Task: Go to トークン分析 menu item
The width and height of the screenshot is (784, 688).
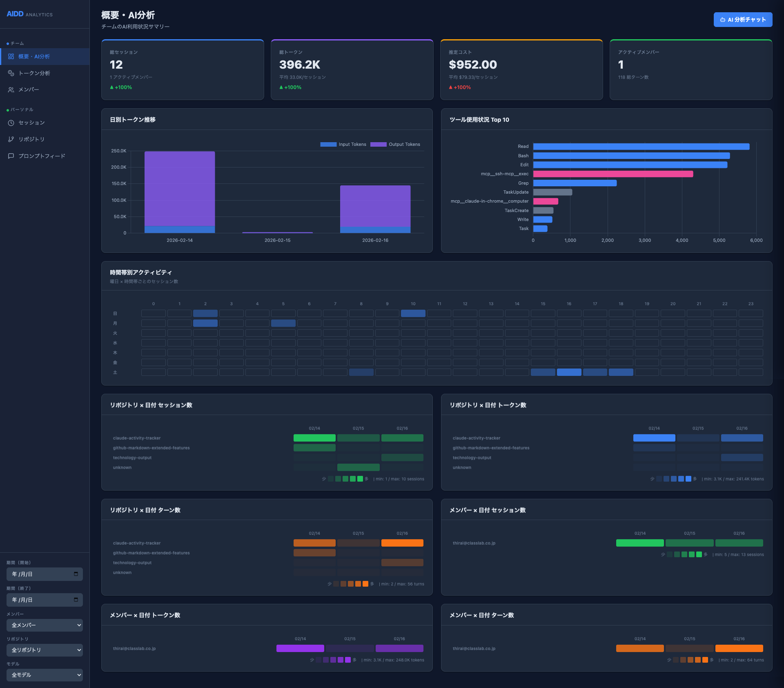Action: [x=34, y=73]
